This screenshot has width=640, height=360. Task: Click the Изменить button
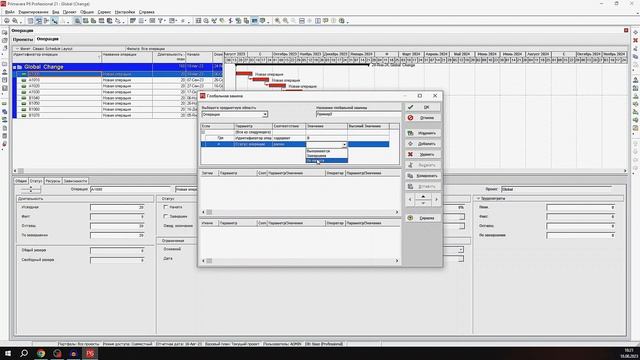point(423,133)
